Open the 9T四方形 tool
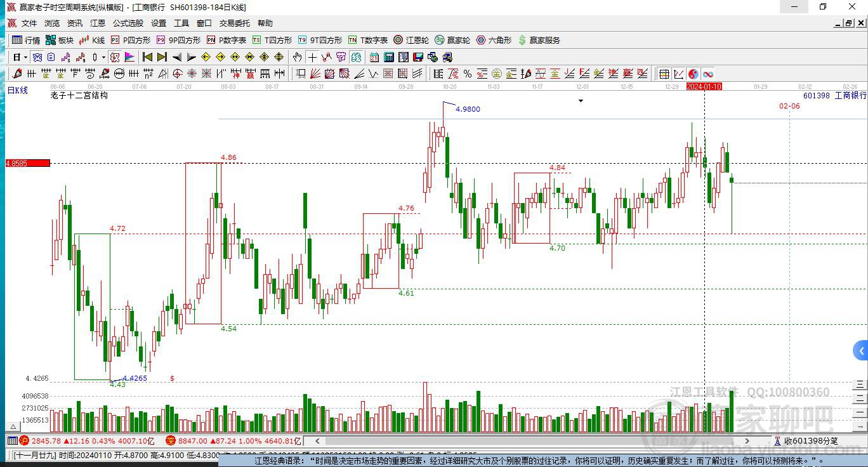This screenshot has height=467, width=868. (x=320, y=40)
